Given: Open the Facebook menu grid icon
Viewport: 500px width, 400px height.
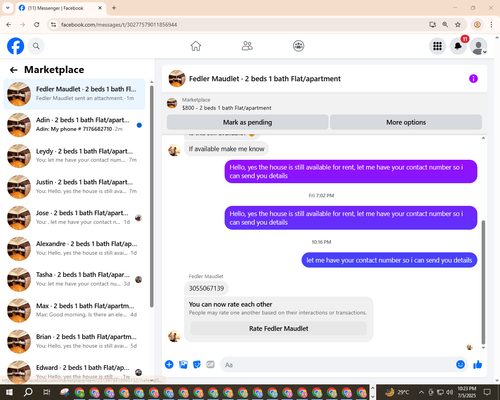Looking at the screenshot, I should coord(437,46).
